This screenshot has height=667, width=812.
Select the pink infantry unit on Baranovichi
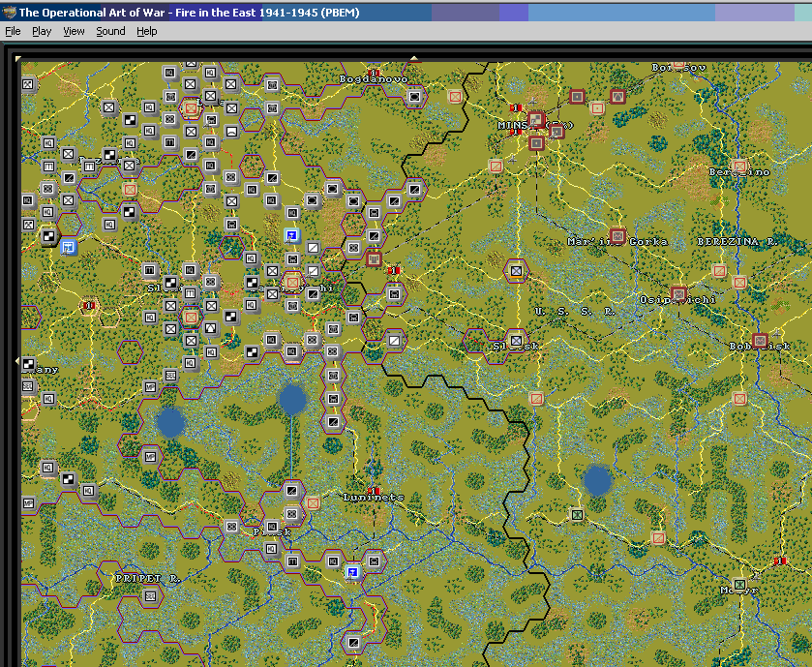click(x=292, y=283)
